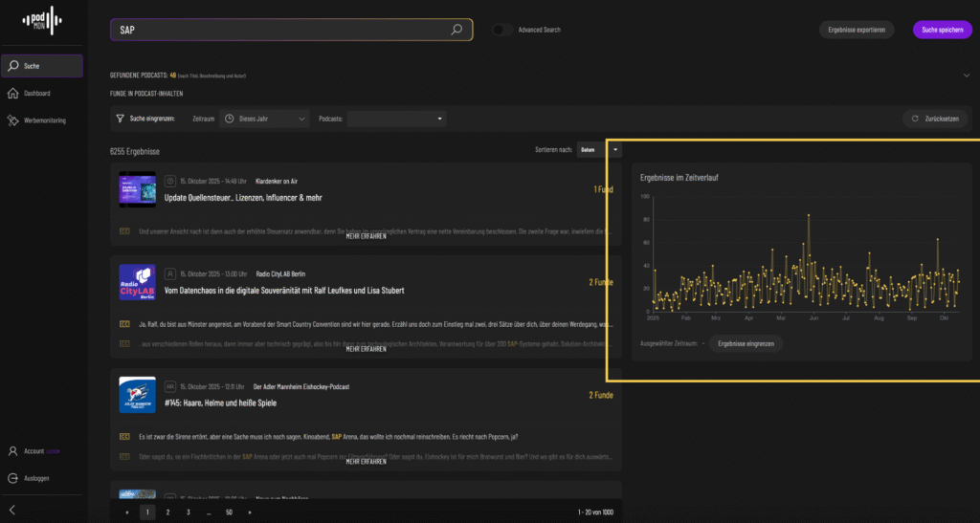Open the Zeitraum 'Dieses Jahr' dropdown
Viewport: 980px width, 523px height.
point(264,119)
